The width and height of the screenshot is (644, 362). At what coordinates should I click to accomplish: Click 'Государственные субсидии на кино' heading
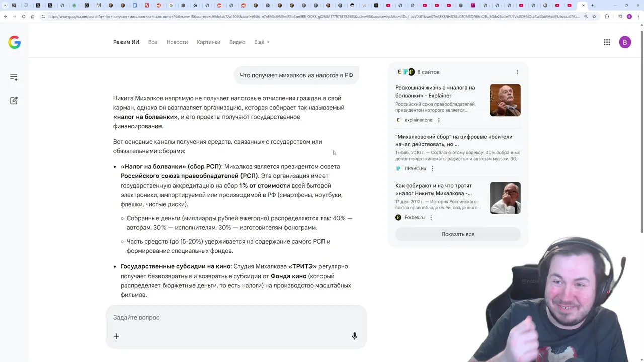(x=176, y=266)
